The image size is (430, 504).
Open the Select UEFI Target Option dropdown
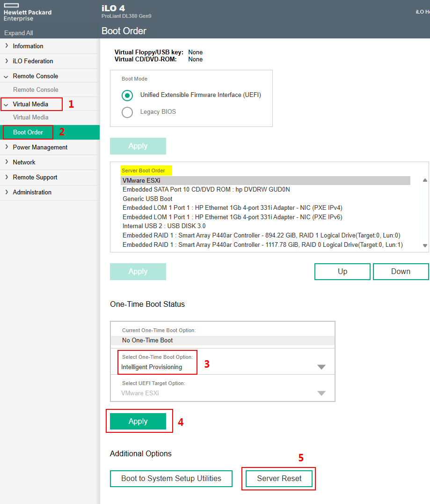(321, 393)
